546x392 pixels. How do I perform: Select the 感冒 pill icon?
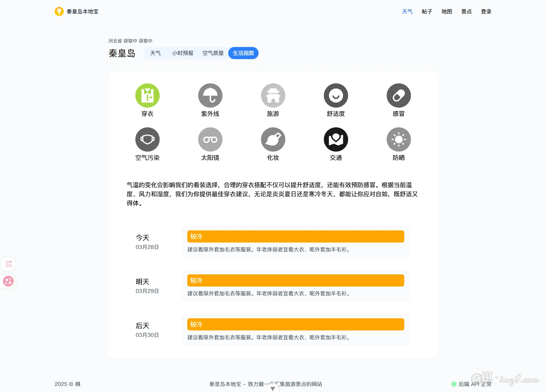[x=398, y=95]
